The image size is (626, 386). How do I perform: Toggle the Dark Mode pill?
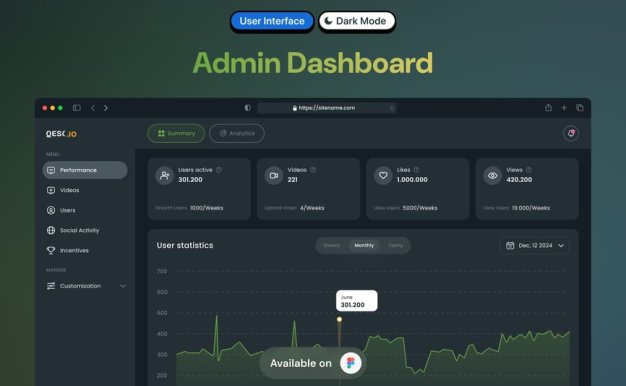tap(357, 21)
